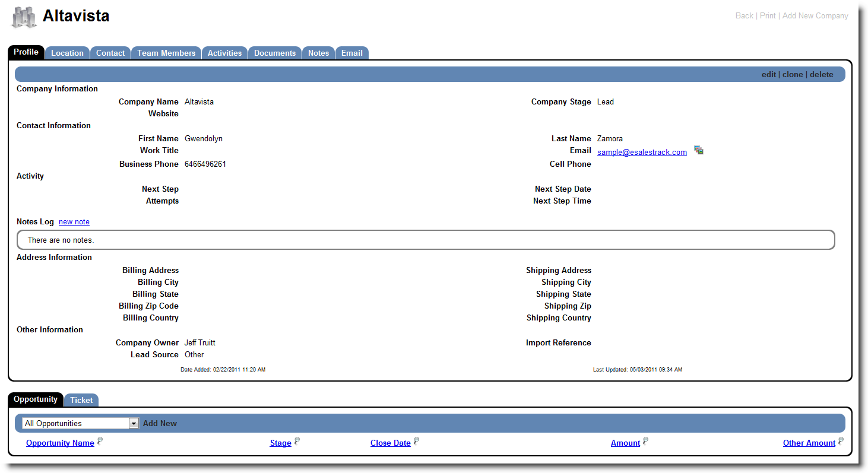Click the Next Step Date label
Image resolution: width=868 pixels, height=473 pixels.
click(x=563, y=189)
